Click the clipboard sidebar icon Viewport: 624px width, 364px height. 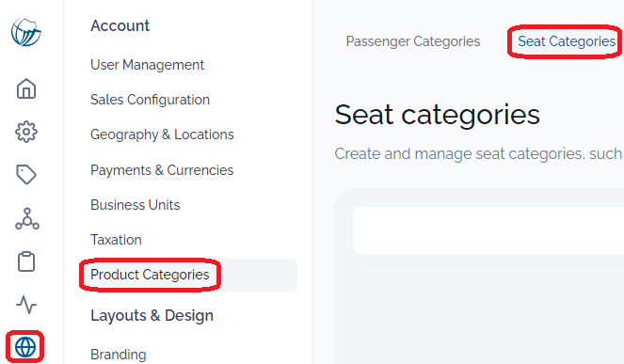click(x=26, y=261)
